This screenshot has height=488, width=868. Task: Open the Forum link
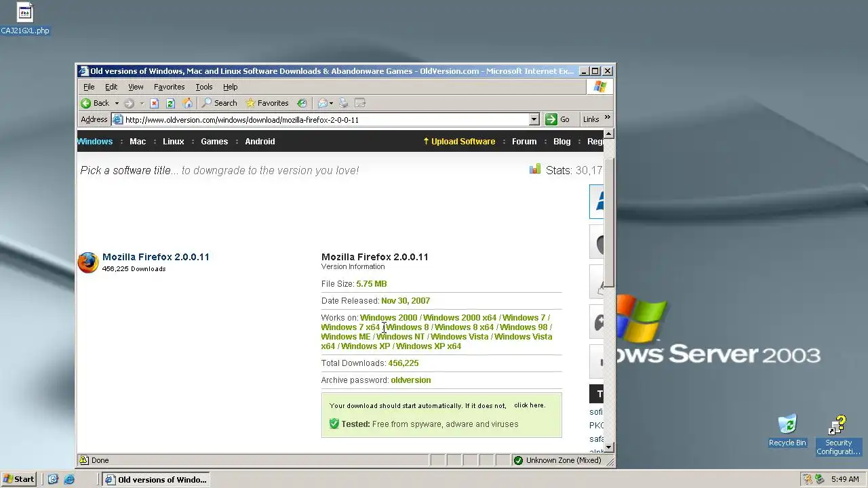(x=524, y=142)
